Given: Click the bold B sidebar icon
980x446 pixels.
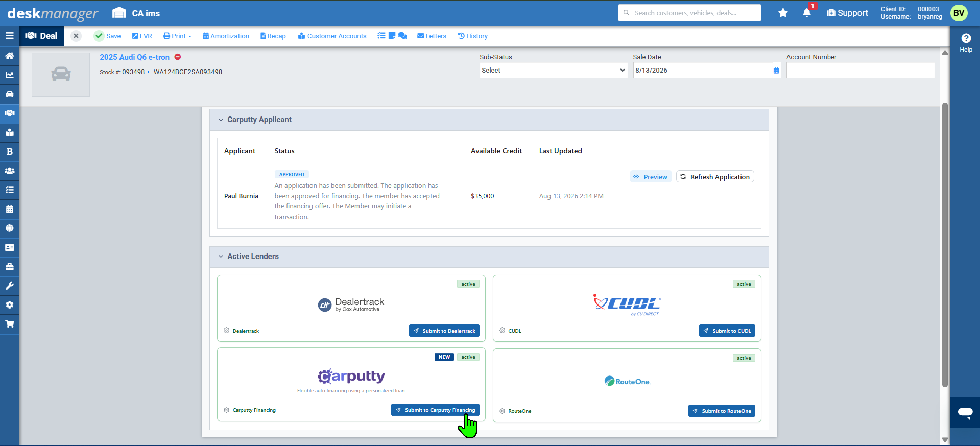Looking at the screenshot, I should coord(9,151).
